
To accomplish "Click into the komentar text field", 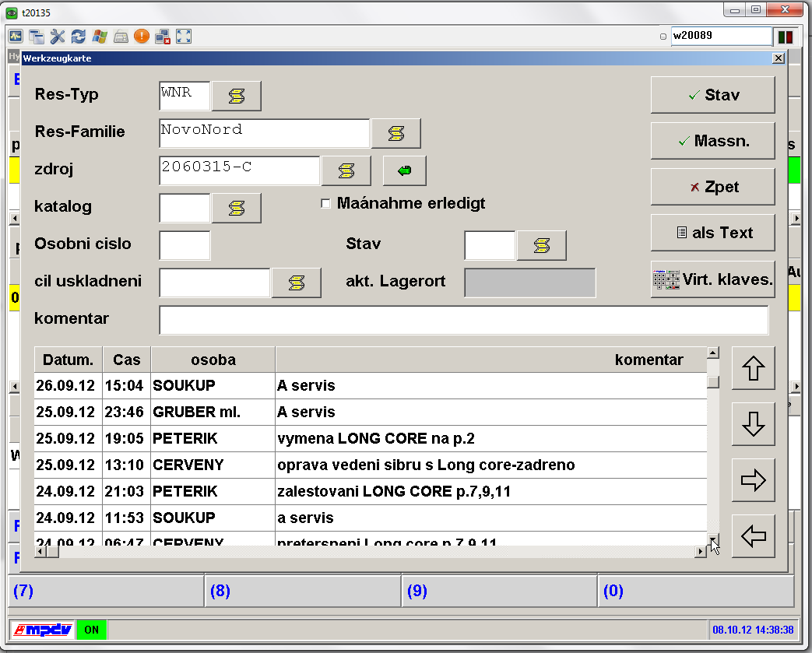I will tap(464, 320).
